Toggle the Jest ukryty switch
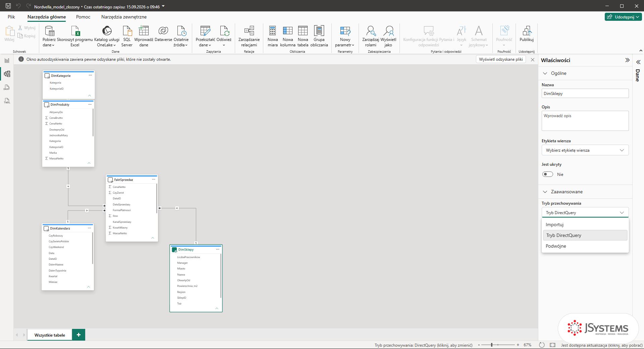 tap(548, 174)
